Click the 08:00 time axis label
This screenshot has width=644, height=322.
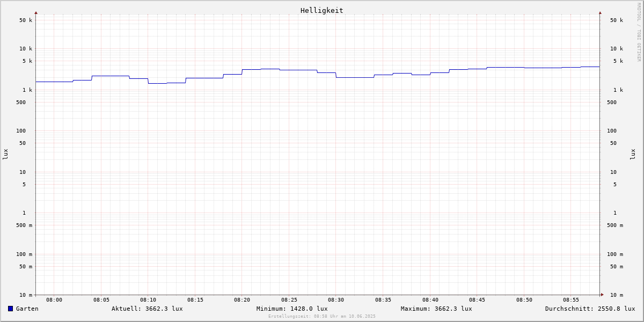[54, 300]
